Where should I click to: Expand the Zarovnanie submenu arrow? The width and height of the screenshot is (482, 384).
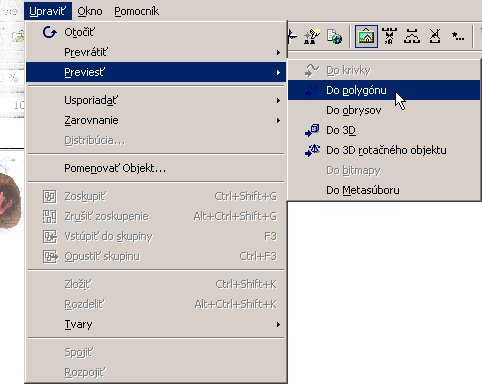[278, 120]
